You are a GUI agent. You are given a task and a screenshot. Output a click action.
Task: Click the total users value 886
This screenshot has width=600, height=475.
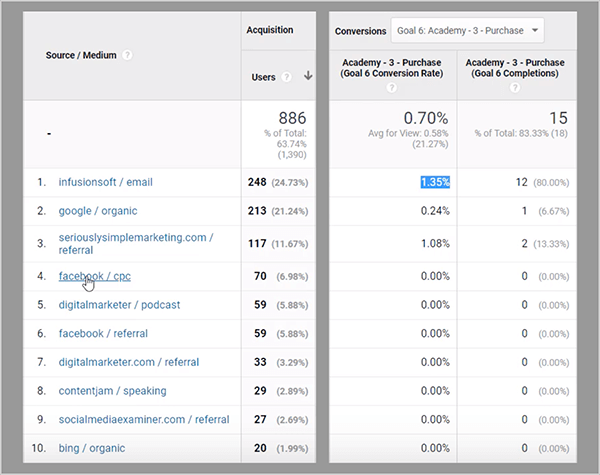[292, 118]
